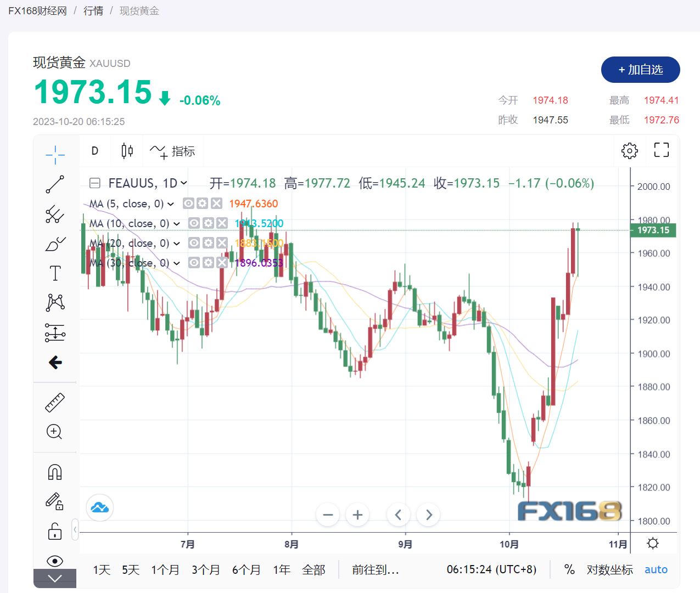Viewport: 700px width, 593px height.
Task: Lock all drawings with the padlock icon
Action: coord(55,531)
